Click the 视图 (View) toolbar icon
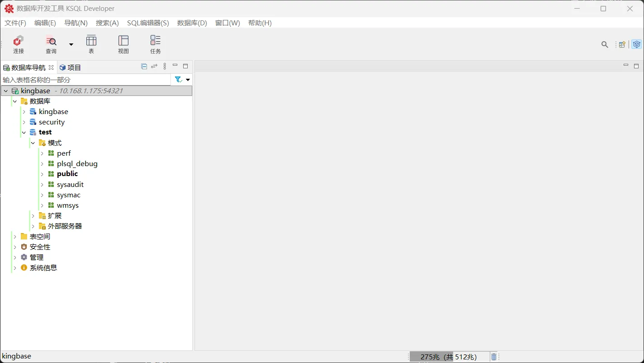Image resolution: width=644 pixels, height=363 pixels. pos(123,44)
